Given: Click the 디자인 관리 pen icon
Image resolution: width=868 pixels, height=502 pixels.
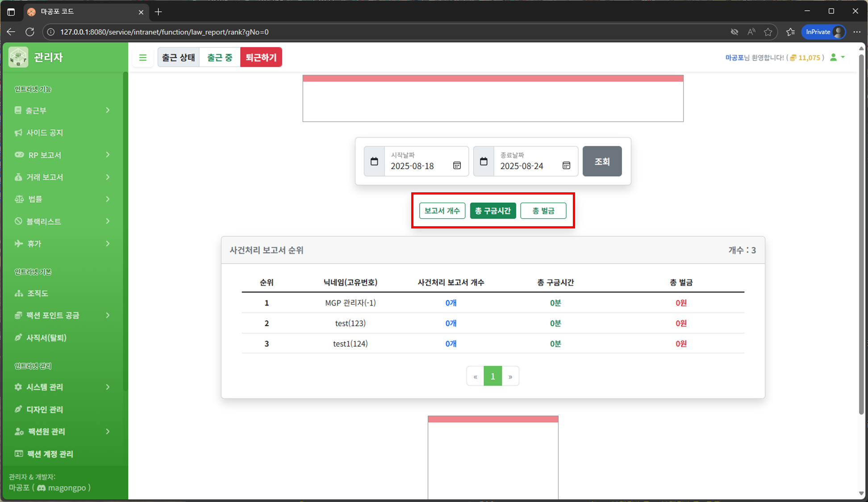Looking at the screenshot, I should 18,409.
